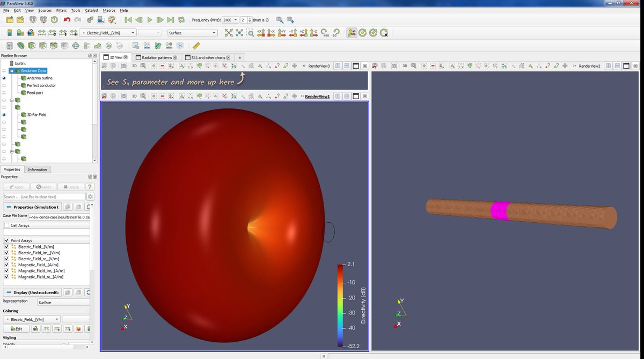Increase the frame number stepper value
Image resolution: width=644 pixels, height=359 pixels.
[x=250, y=18]
